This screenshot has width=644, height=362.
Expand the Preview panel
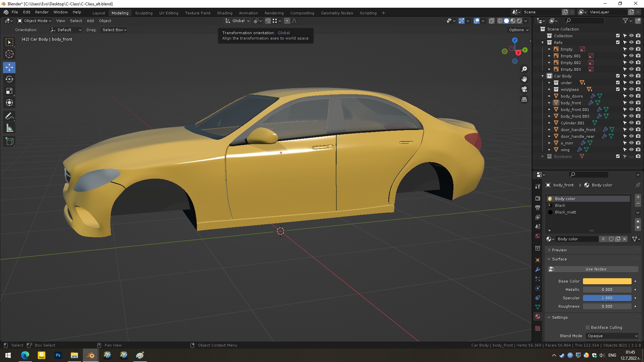pos(559,250)
